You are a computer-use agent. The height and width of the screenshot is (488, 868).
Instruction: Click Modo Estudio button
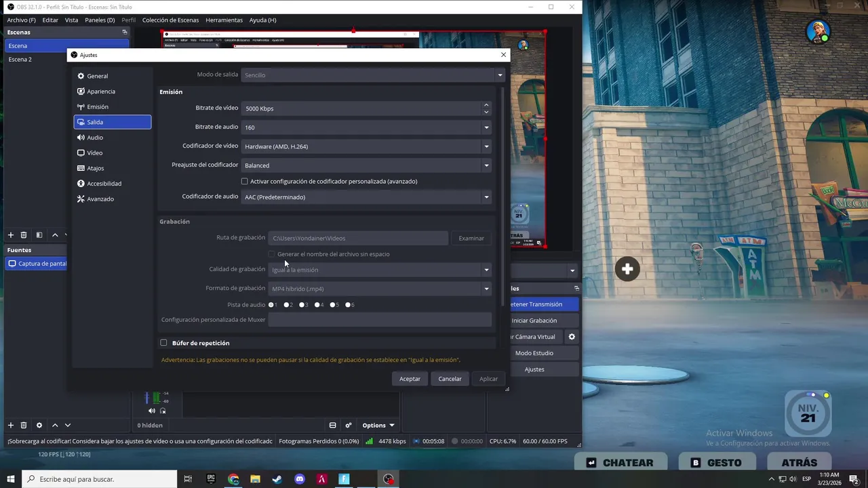tap(534, 353)
